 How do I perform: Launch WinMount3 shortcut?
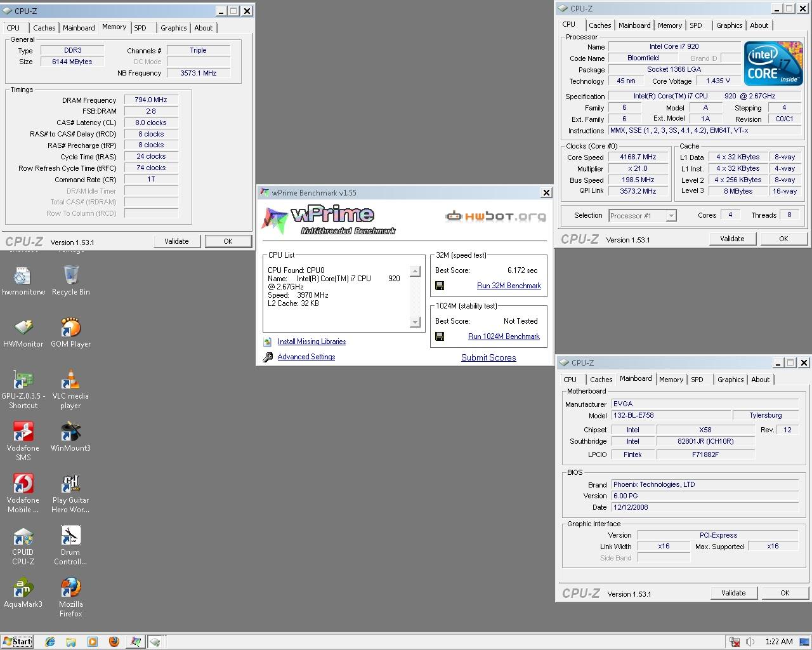click(70, 437)
